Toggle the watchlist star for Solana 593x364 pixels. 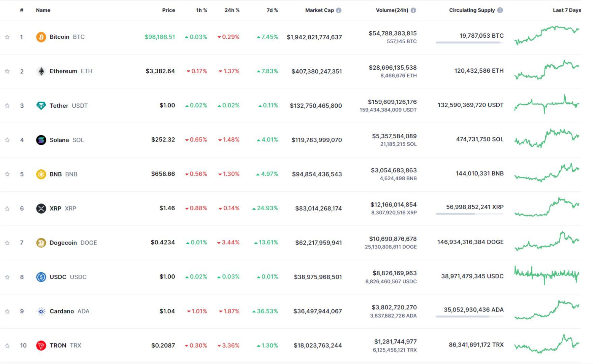tap(7, 140)
